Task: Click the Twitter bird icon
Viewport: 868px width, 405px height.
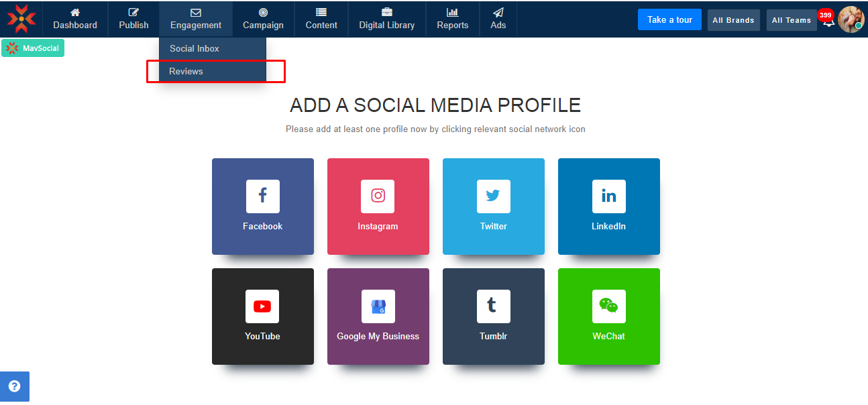Action: pyautogui.click(x=494, y=196)
